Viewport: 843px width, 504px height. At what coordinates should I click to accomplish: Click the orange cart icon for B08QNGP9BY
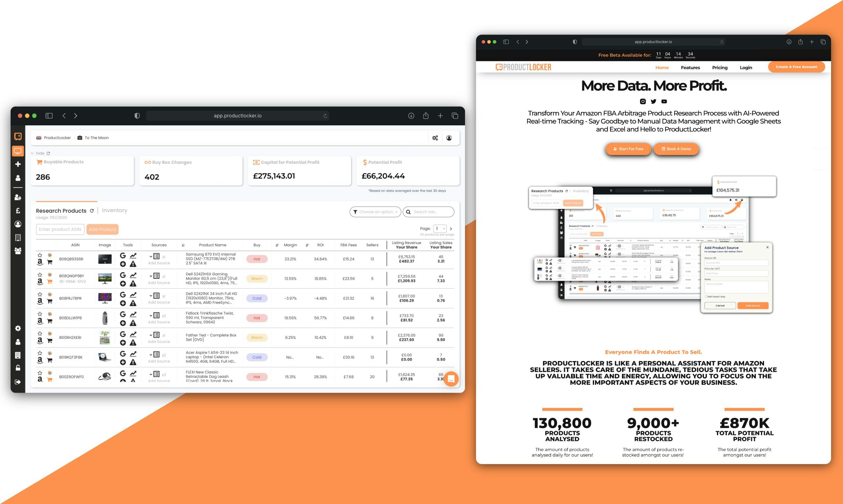50,282
